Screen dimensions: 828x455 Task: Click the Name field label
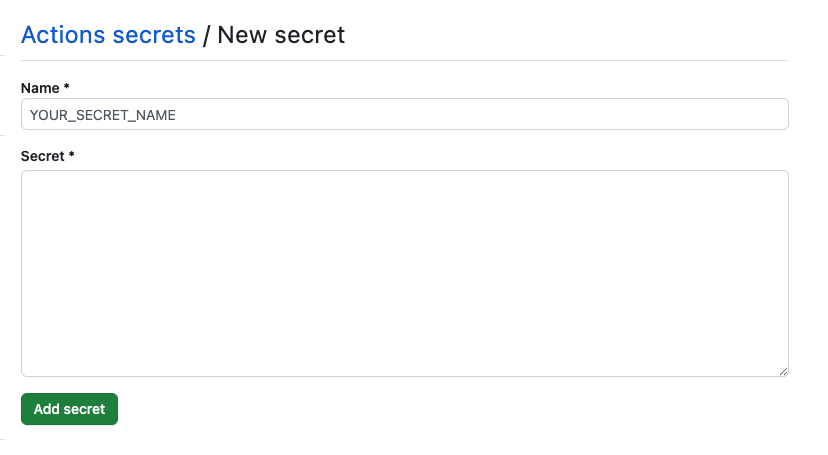pyautogui.click(x=40, y=88)
